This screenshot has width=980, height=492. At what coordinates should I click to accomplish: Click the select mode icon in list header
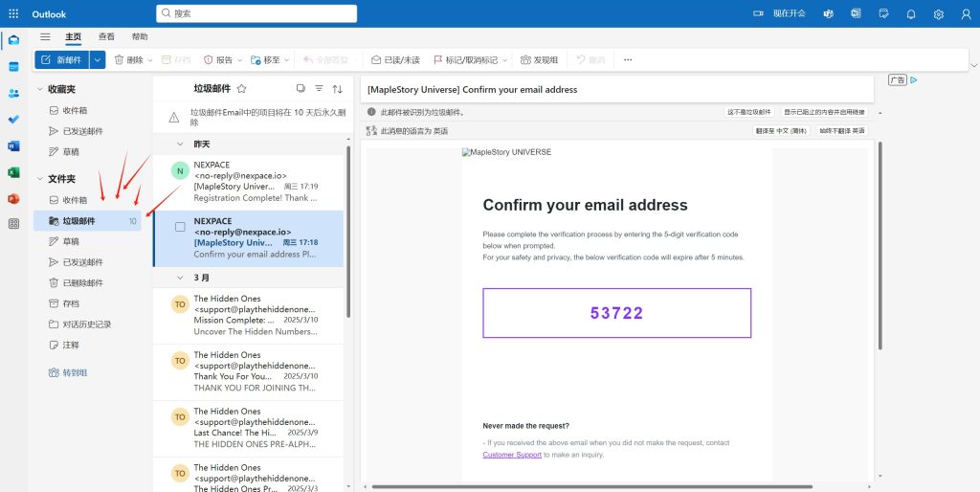point(301,89)
